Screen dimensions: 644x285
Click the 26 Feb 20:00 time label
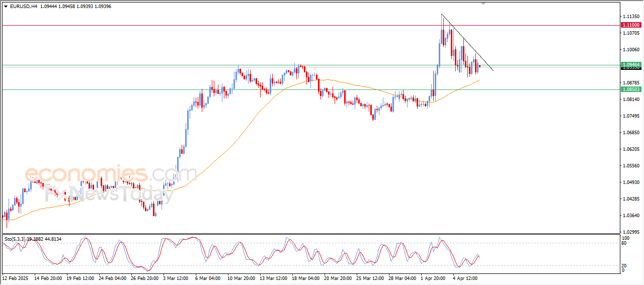[x=145, y=277]
